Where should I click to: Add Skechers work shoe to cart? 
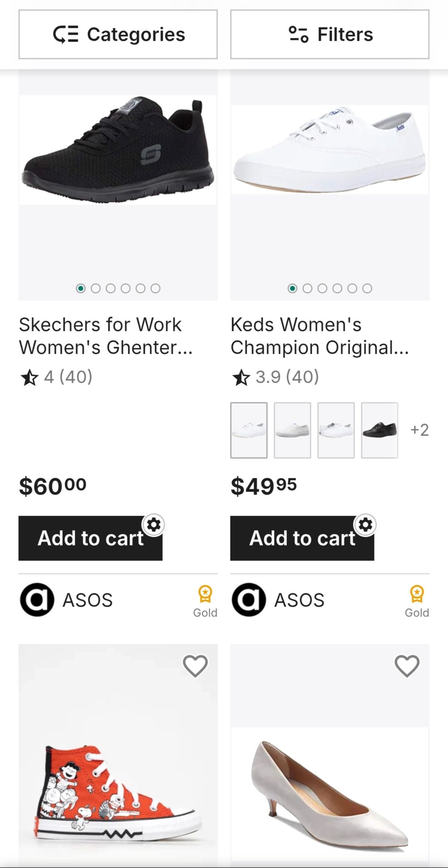tap(90, 538)
